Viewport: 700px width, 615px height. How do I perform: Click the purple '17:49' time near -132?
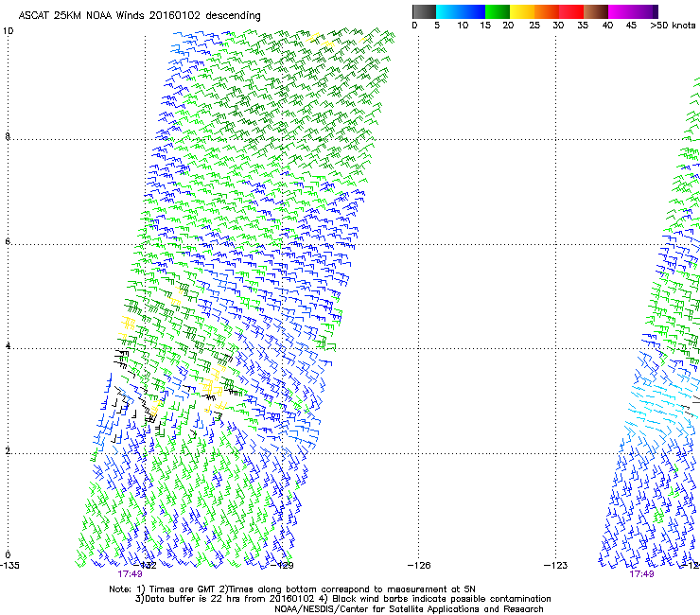pyautogui.click(x=130, y=574)
